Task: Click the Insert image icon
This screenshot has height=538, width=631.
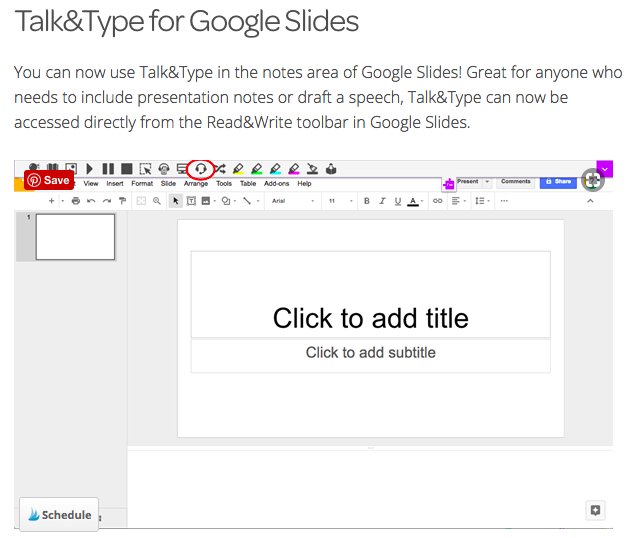Action: [x=206, y=201]
